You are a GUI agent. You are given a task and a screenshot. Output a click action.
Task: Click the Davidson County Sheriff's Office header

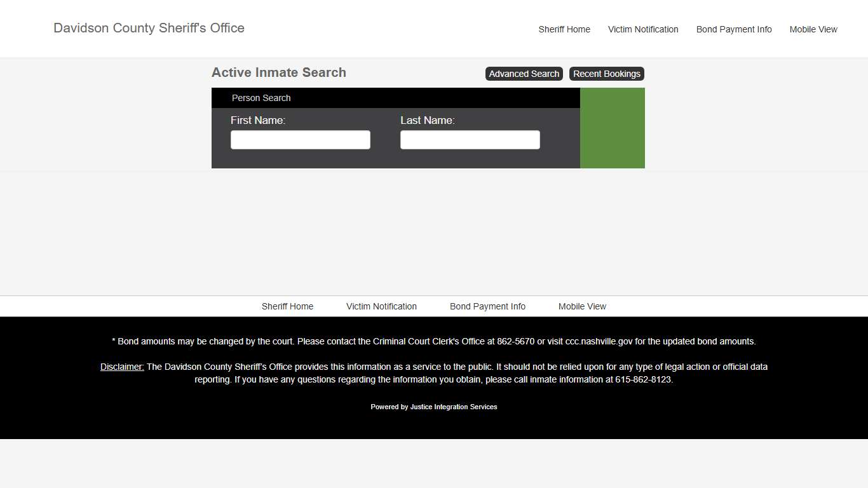149,28
